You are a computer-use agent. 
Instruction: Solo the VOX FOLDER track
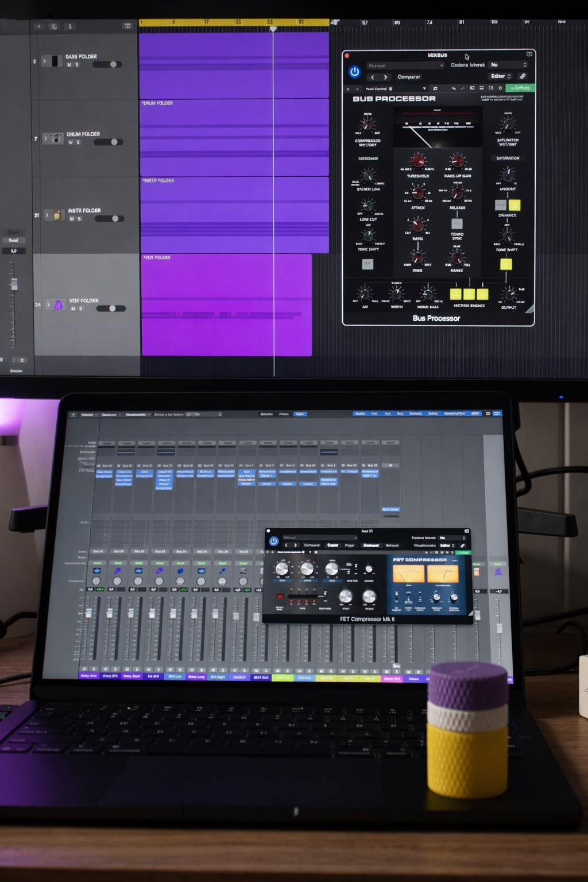point(81,308)
